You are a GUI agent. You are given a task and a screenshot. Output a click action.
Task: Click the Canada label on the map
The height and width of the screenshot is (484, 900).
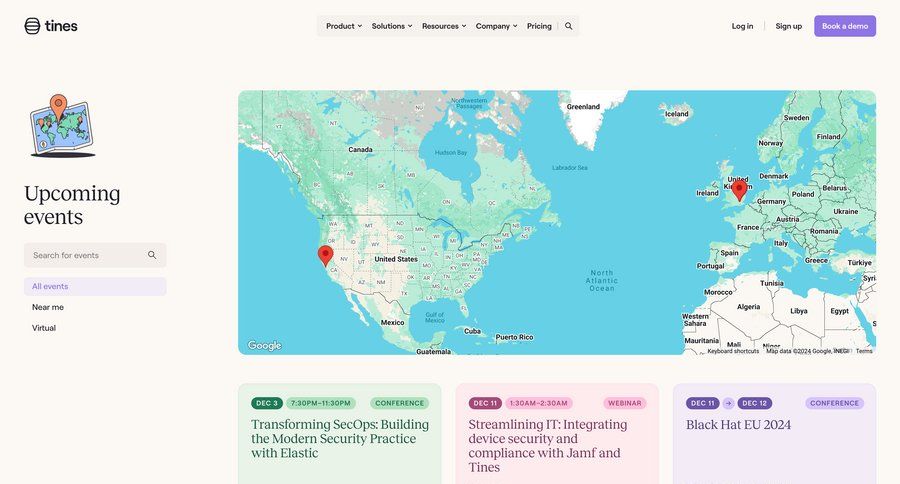pos(360,149)
